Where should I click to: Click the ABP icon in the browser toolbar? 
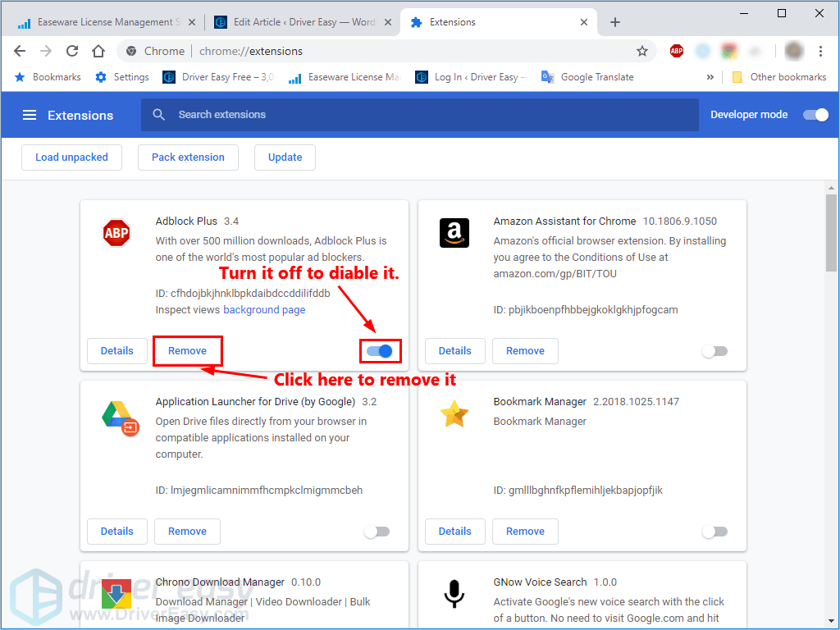pyautogui.click(x=676, y=51)
